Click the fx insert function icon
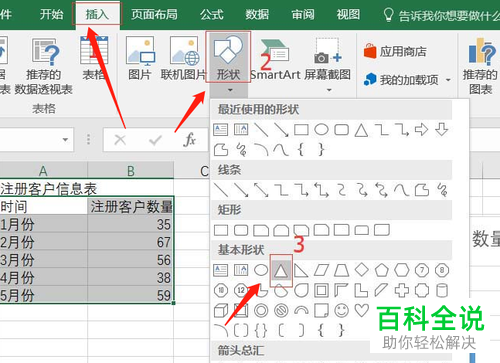 click(x=190, y=139)
